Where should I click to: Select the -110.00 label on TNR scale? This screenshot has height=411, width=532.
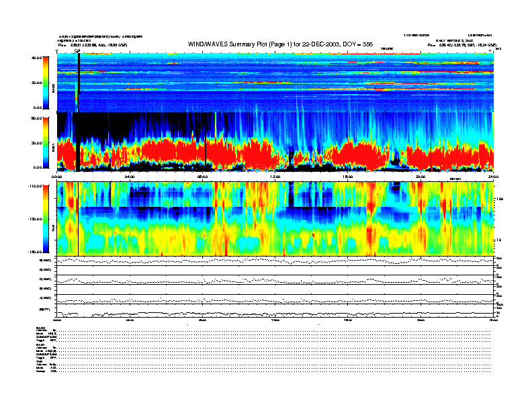point(36,186)
